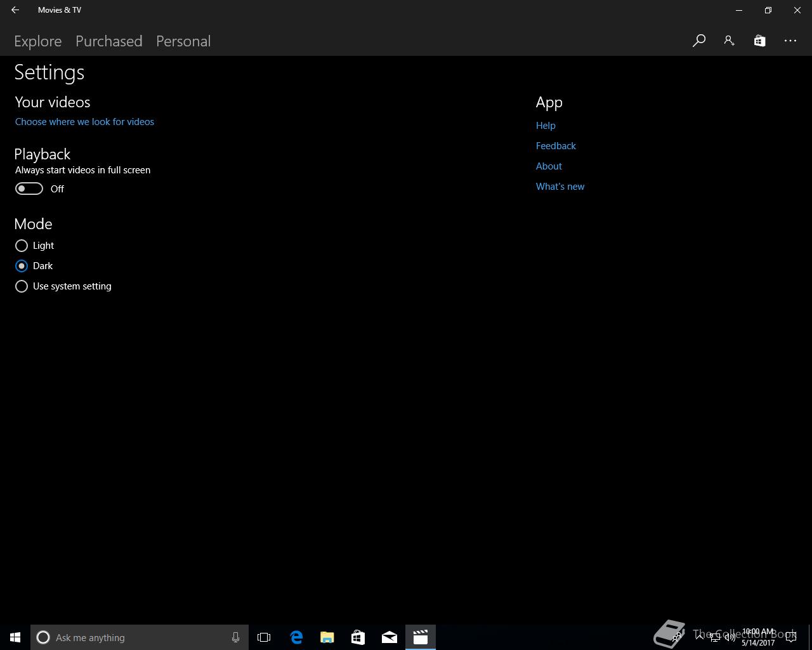Click the Cortana 'Ask me anything' search box
The height and width of the screenshot is (650, 812).
tap(140, 637)
